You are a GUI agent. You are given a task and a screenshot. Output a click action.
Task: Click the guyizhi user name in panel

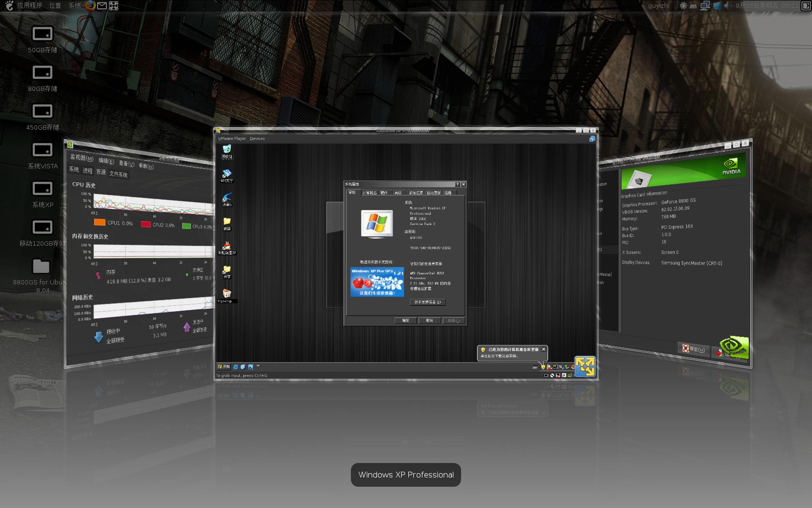(x=659, y=5)
